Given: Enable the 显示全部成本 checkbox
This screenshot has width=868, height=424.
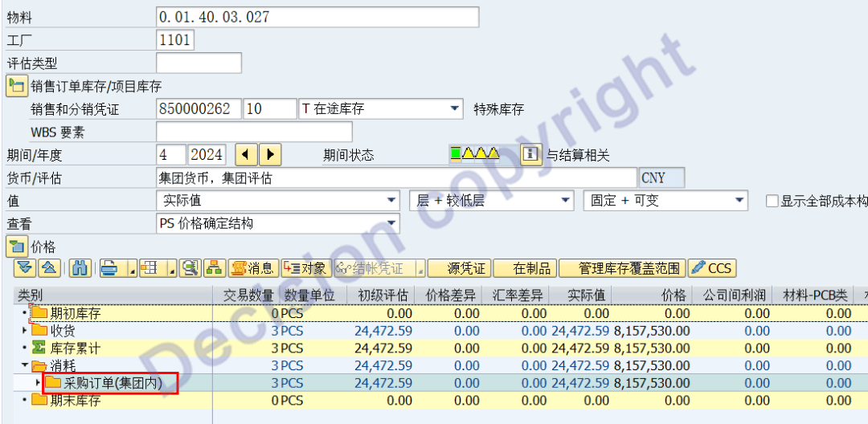Looking at the screenshot, I should tap(772, 201).
